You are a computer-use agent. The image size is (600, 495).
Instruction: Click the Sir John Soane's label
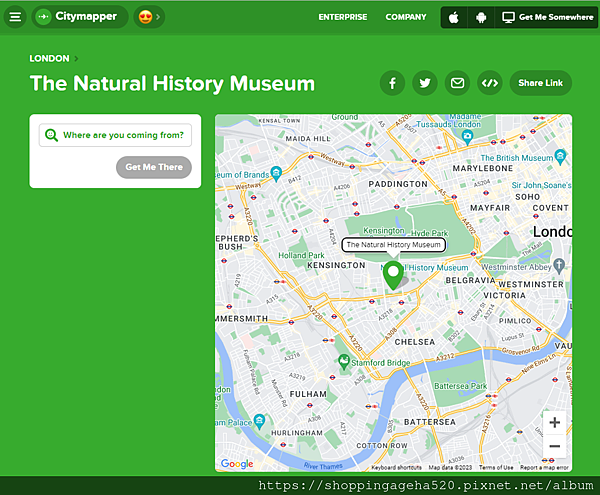coord(541,185)
